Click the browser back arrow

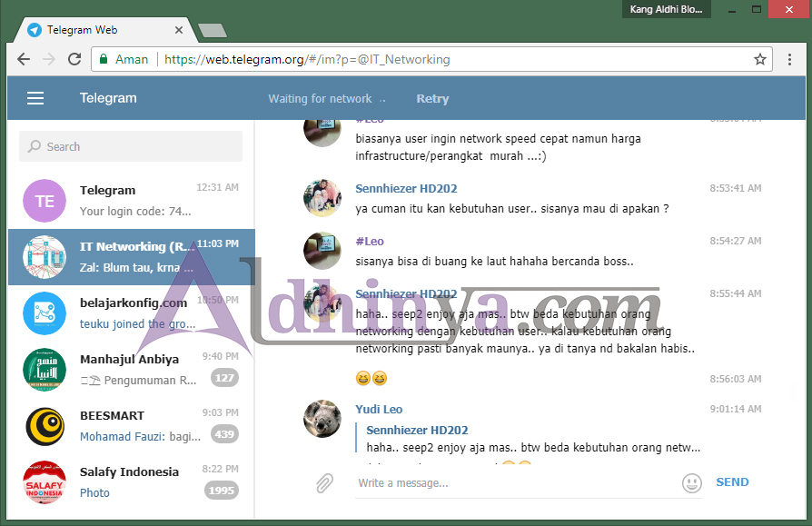(24, 59)
